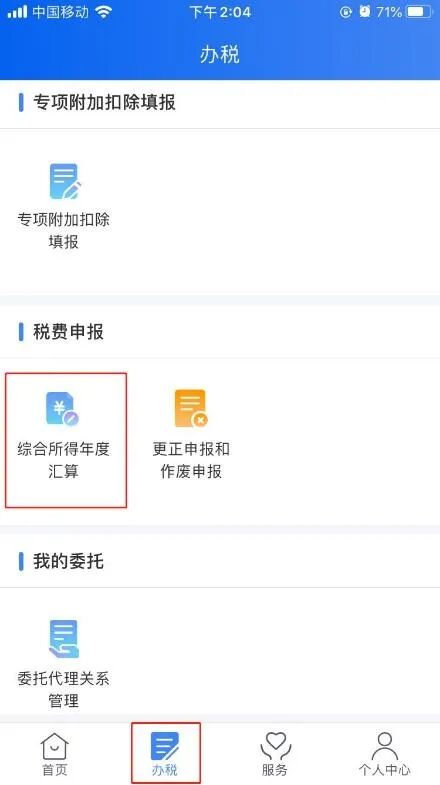Viewport: 440px width, 785px height.
Task: Tap the 办税 pencil-document icon
Action: coord(165,746)
